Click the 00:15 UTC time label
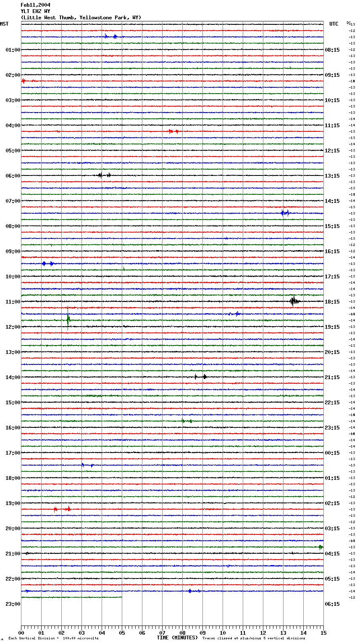 coord(332,453)
